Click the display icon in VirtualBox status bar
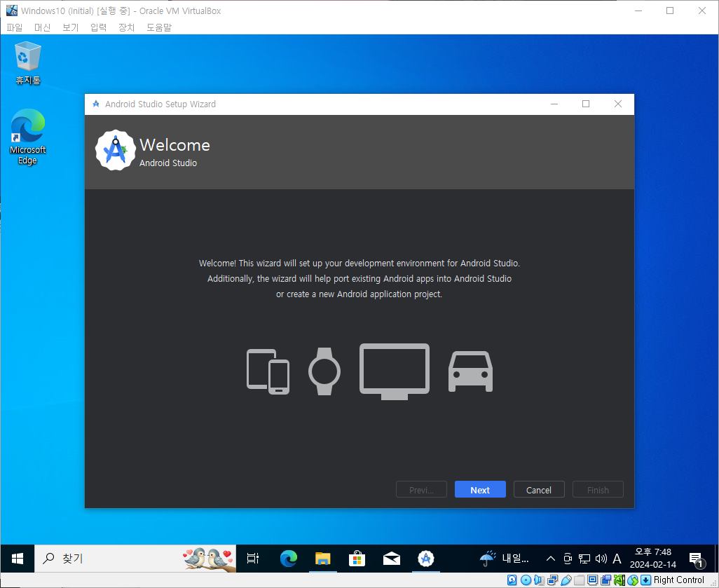Image resolution: width=719 pixels, height=588 pixels. click(592, 580)
